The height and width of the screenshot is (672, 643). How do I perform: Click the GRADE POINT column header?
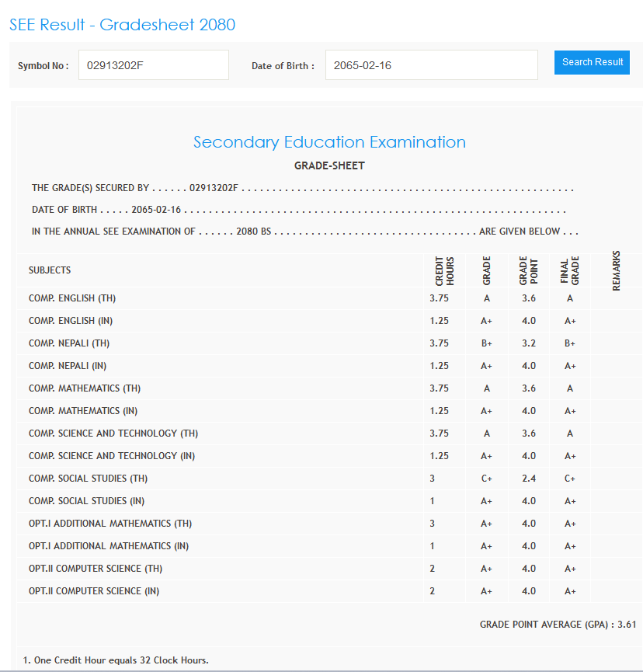point(529,270)
